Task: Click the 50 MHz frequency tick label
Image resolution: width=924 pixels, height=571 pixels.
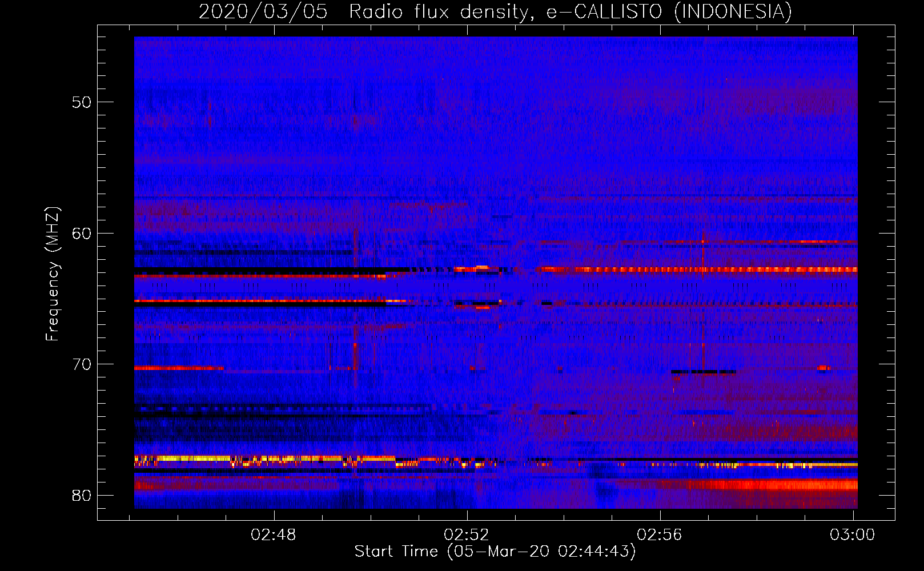Action: pos(82,102)
